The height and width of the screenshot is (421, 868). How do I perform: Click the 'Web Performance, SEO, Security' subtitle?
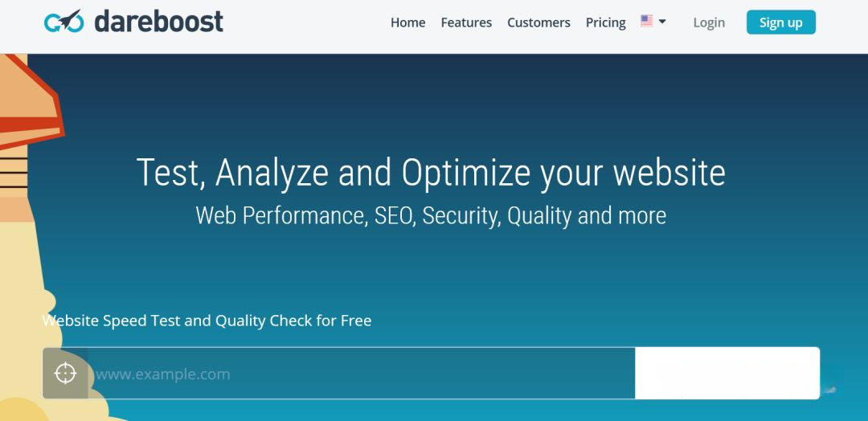coord(431,215)
